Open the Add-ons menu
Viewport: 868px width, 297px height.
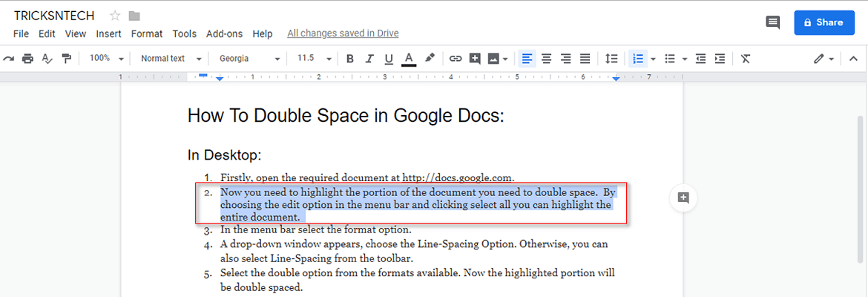(224, 34)
